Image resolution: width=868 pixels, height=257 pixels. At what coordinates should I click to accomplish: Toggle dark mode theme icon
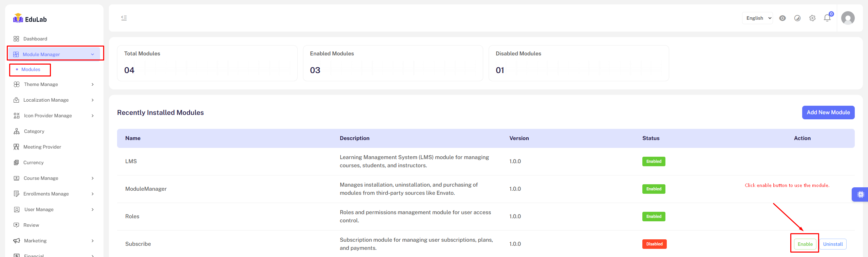click(x=797, y=18)
